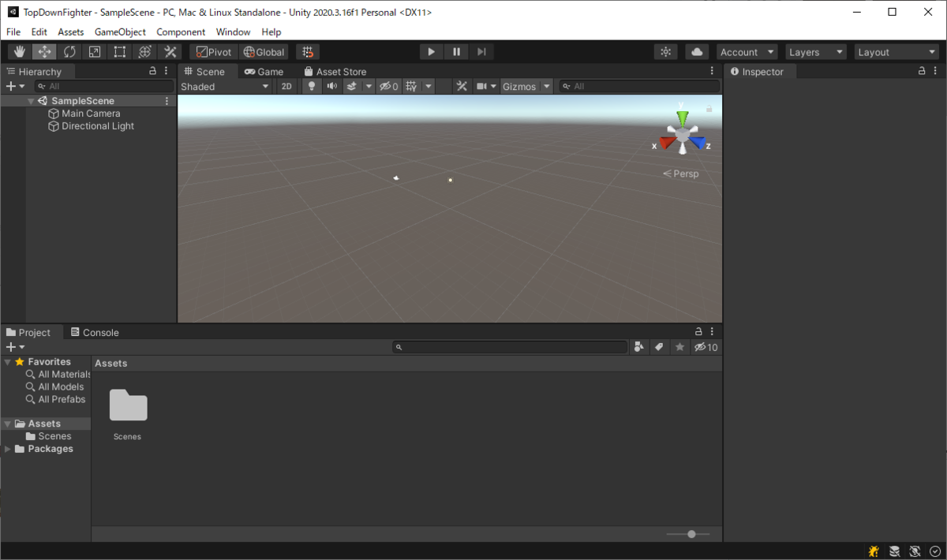Screen dimensions: 947x560
Task: Open the scene effects dropdown arrow
Action: tap(369, 87)
